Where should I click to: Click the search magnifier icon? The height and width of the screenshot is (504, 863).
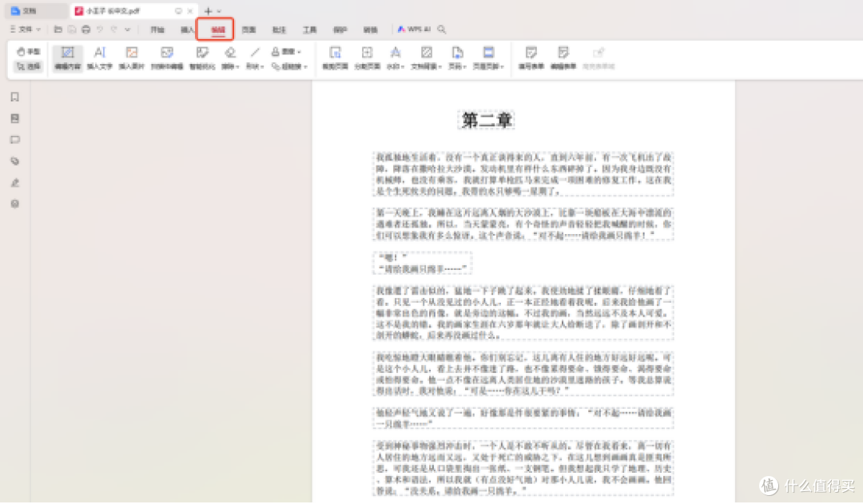point(441,30)
